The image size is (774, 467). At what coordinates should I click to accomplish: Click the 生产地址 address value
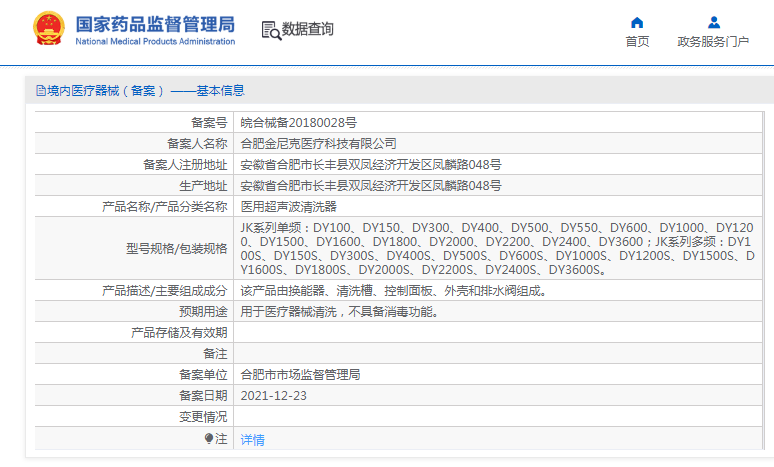[x=371, y=186]
